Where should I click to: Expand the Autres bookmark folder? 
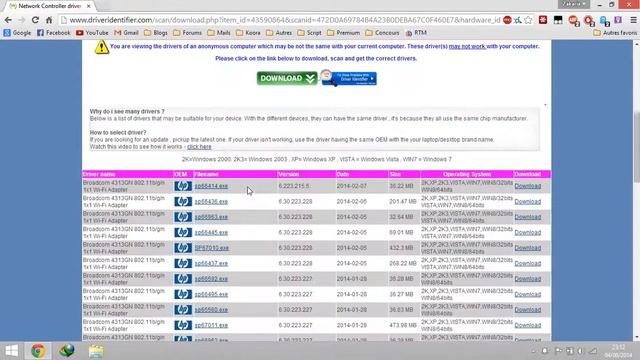click(x=279, y=33)
